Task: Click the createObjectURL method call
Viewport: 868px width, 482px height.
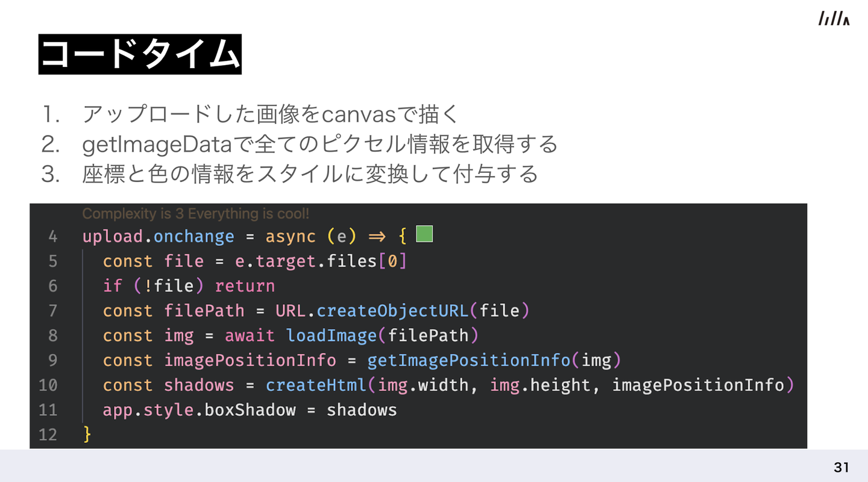Action: click(392, 311)
